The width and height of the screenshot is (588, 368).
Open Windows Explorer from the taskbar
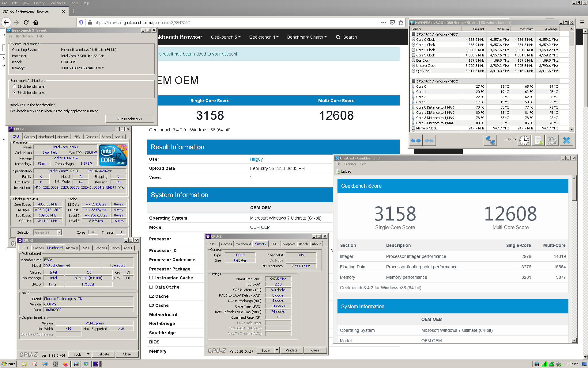pos(24,364)
